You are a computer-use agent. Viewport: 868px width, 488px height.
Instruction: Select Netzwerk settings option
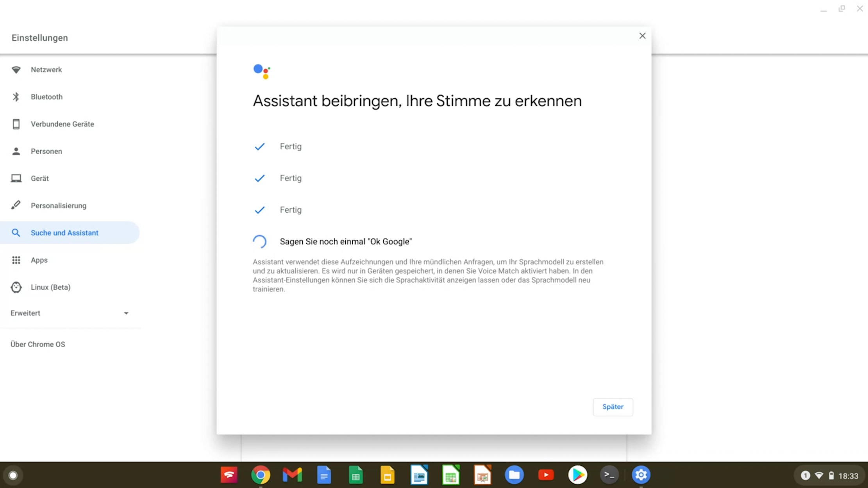pos(46,70)
